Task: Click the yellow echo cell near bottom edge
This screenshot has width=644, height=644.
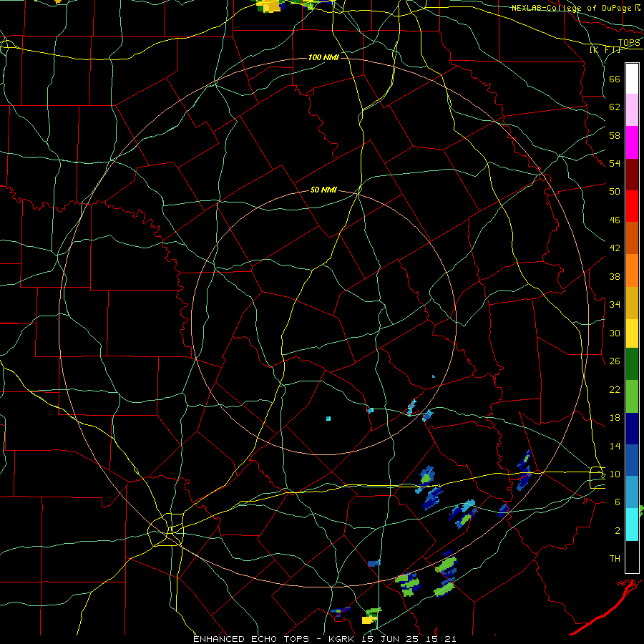Action: point(367,620)
